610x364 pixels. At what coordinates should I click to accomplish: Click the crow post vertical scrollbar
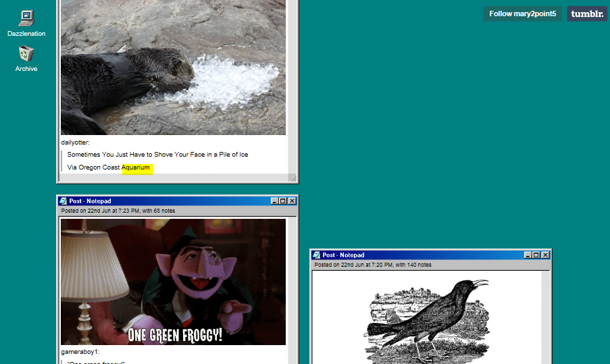pos(546,317)
